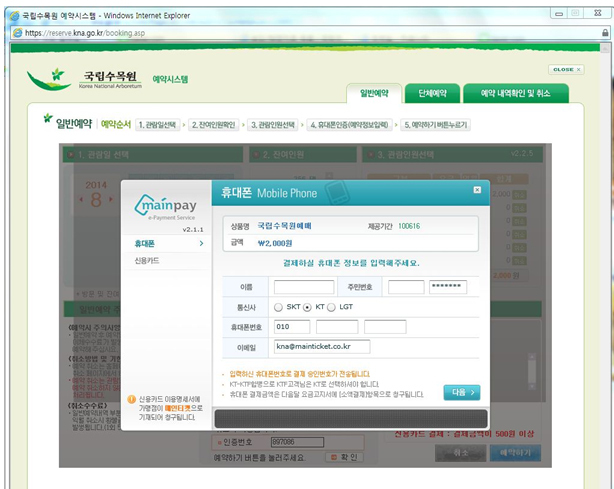This screenshot has height=489, width=614.
Task: Choose 신용카드 payment method in sidebar
Action: pyautogui.click(x=147, y=261)
